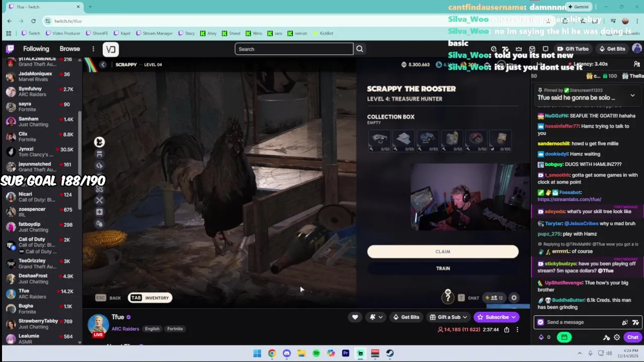Open the KickBot bookmark
The width and height of the screenshot is (644, 362).
tap(323, 33)
